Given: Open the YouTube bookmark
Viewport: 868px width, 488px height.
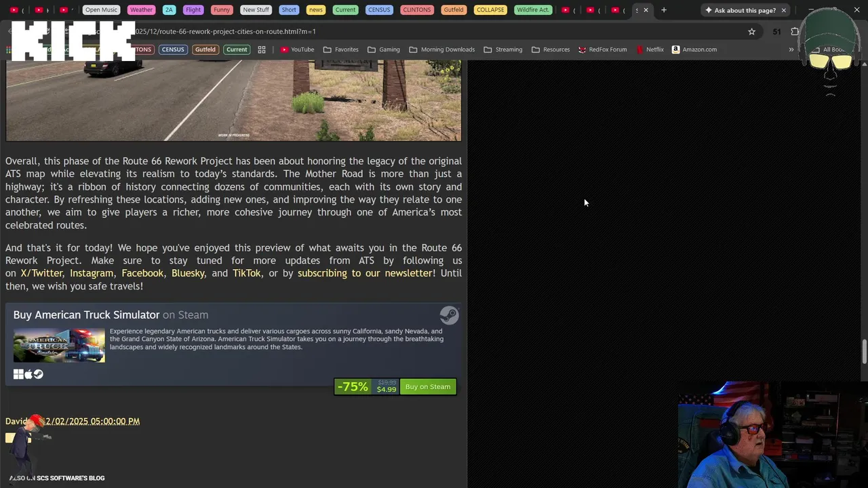Looking at the screenshot, I should 297,49.
